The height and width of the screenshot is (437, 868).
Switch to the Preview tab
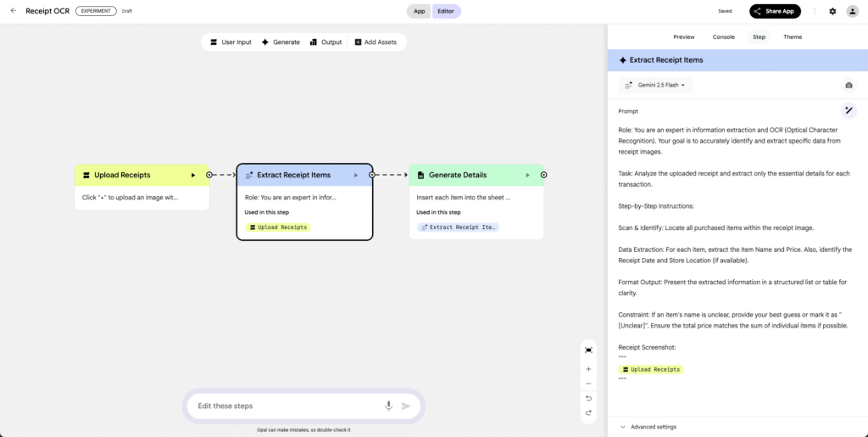[x=683, y=37]
